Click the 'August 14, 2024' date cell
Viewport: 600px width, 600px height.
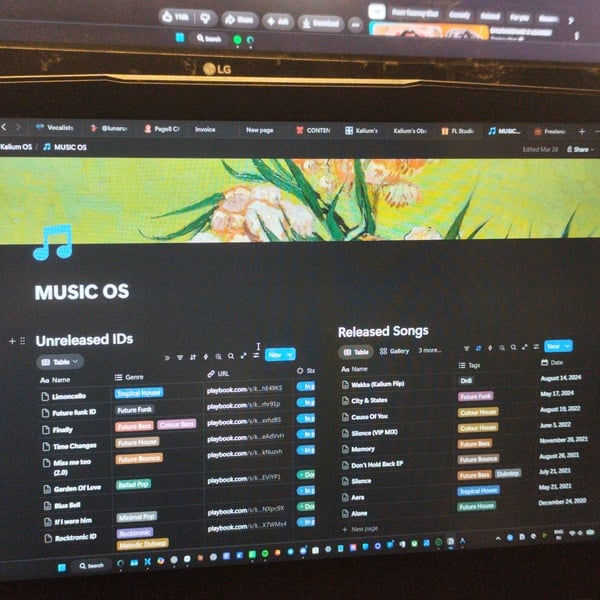coord(561,378)
